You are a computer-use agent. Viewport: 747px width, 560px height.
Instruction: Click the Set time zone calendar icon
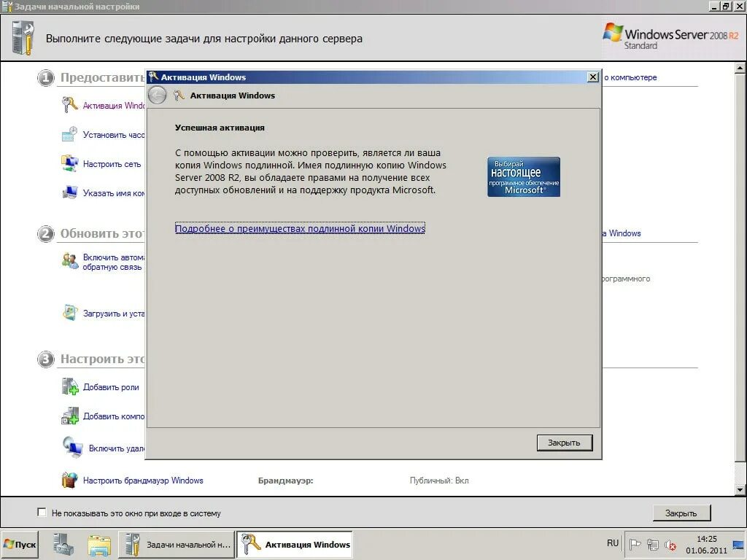click(69, 134)
